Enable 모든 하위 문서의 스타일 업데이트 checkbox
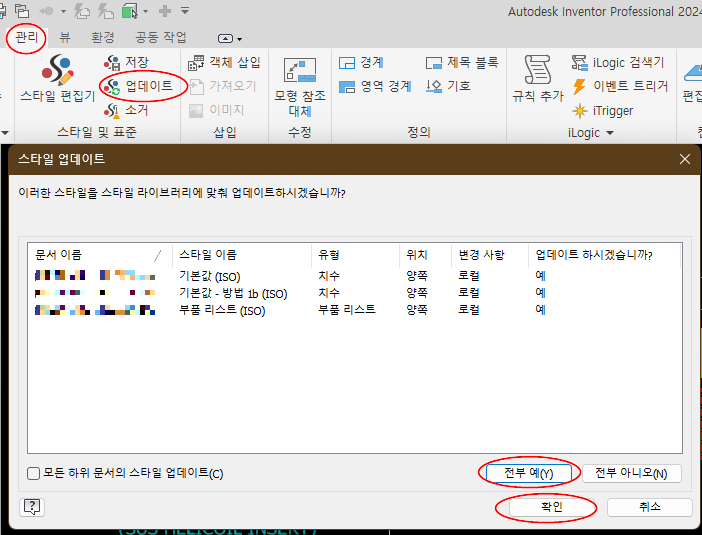 (34, 473)
